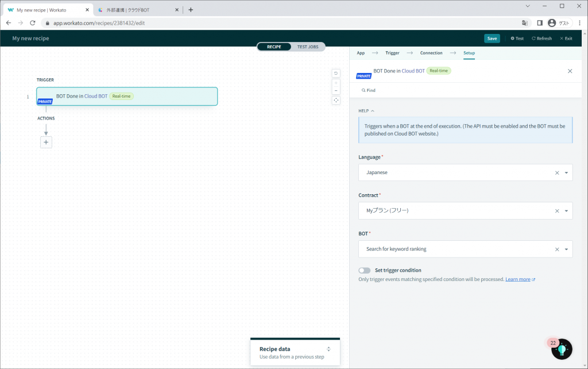
Task: Click the Language field showing Japanese
Action: pyautogui.click(x=465, y=172)
